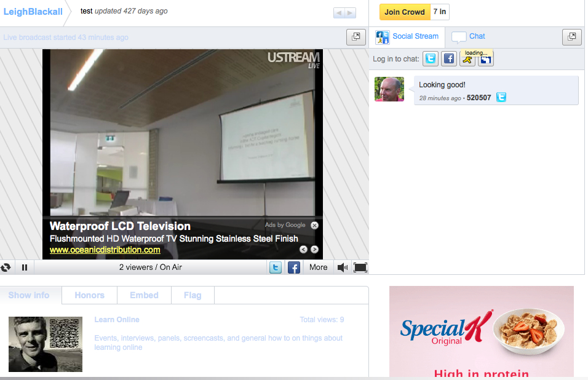
Task: Click Waterproof LCD Television ad title
Action: 120,226
